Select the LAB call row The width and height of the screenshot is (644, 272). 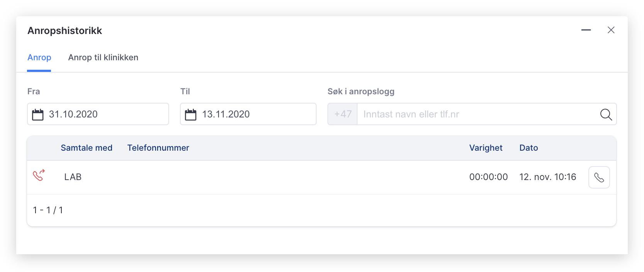(x=322, y=177)
